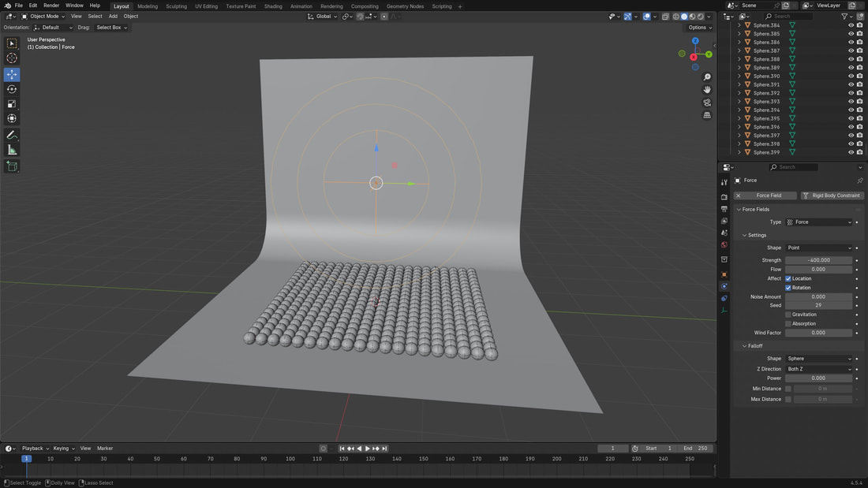This screenshot has height=488, width=868.
Task: Open the Falloff Shape dropdown
Action: click(819, 359)
